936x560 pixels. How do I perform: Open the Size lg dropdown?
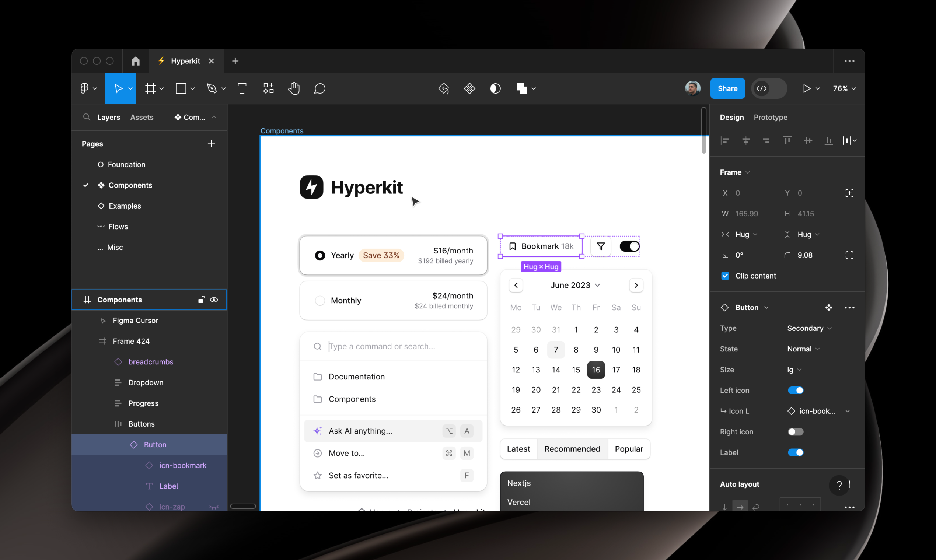(x=794, y=370)
